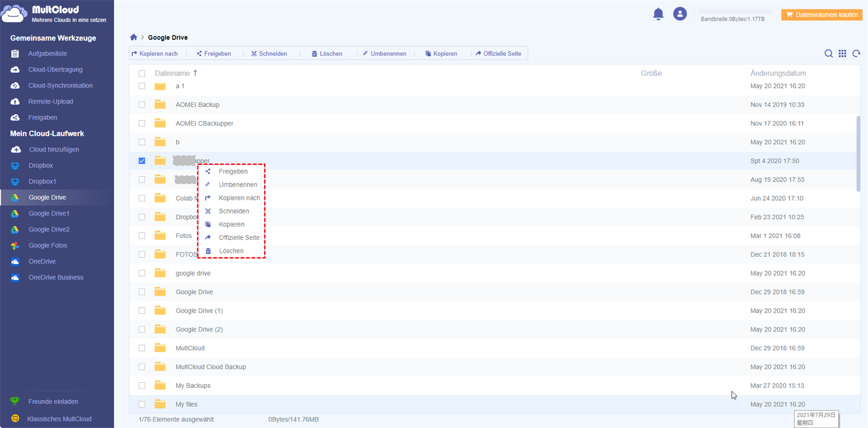Click Umbenennen in toolbar
868x428 pixels.
click(x=384, y=54)
